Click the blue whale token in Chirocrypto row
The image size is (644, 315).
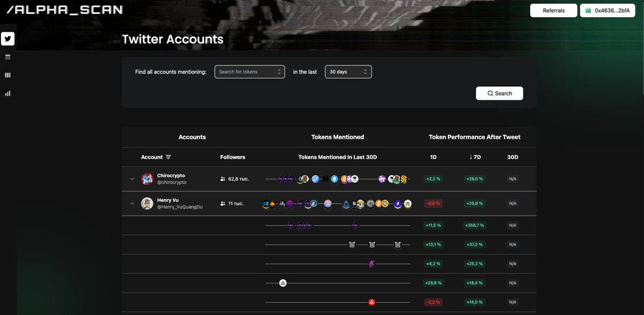pyautogui.click(x=316, y=179)
